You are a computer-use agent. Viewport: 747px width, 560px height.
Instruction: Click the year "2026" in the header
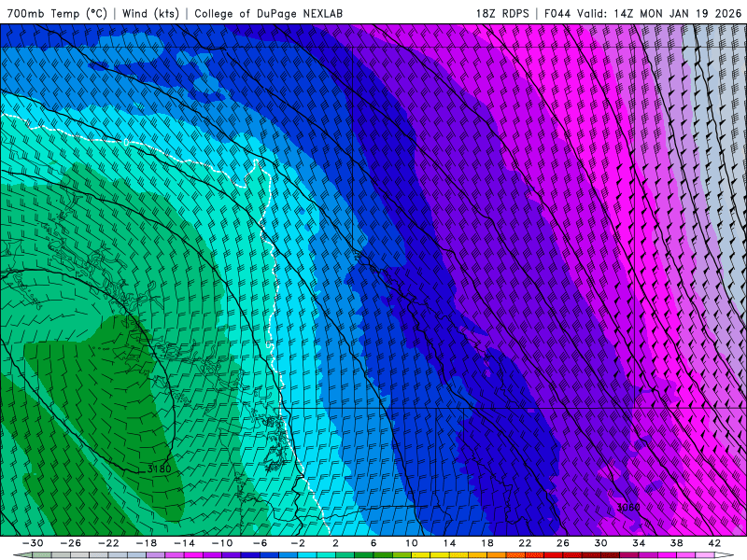[x=728, y=13]
